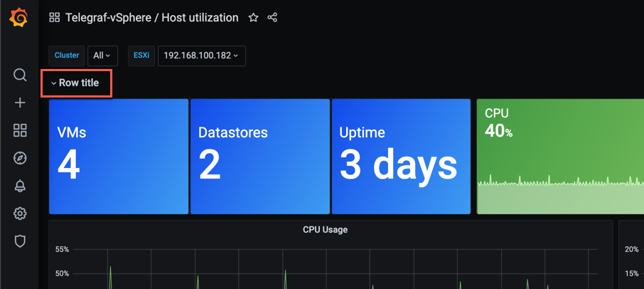Open Dashboards four-squares sidebar icon

(20, 130)
